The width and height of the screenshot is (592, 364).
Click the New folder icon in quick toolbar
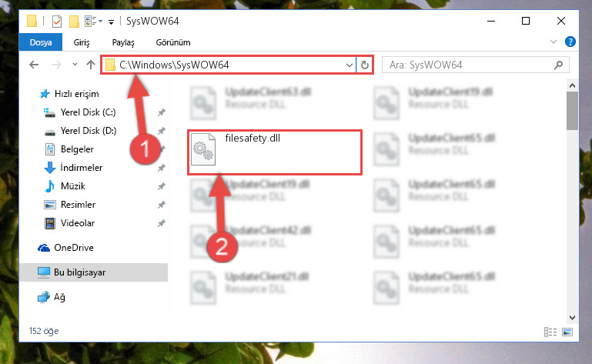pos(74,21)
